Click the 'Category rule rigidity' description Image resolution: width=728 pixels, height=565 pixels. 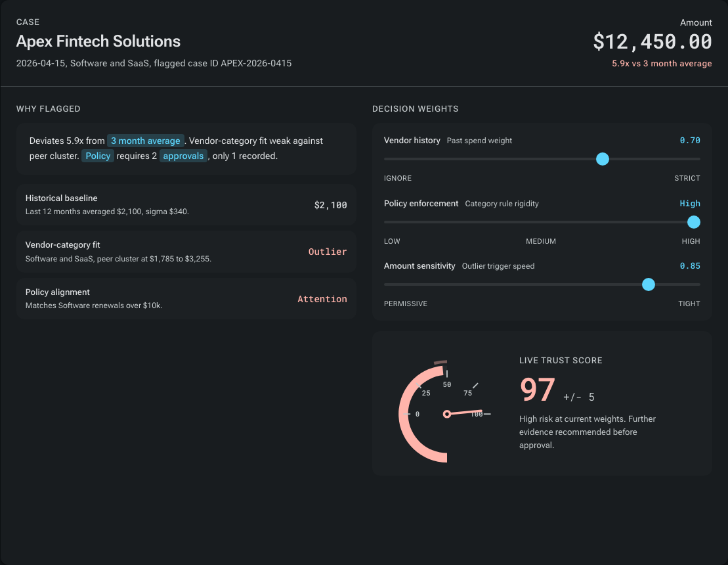click(x=502, y=204)
